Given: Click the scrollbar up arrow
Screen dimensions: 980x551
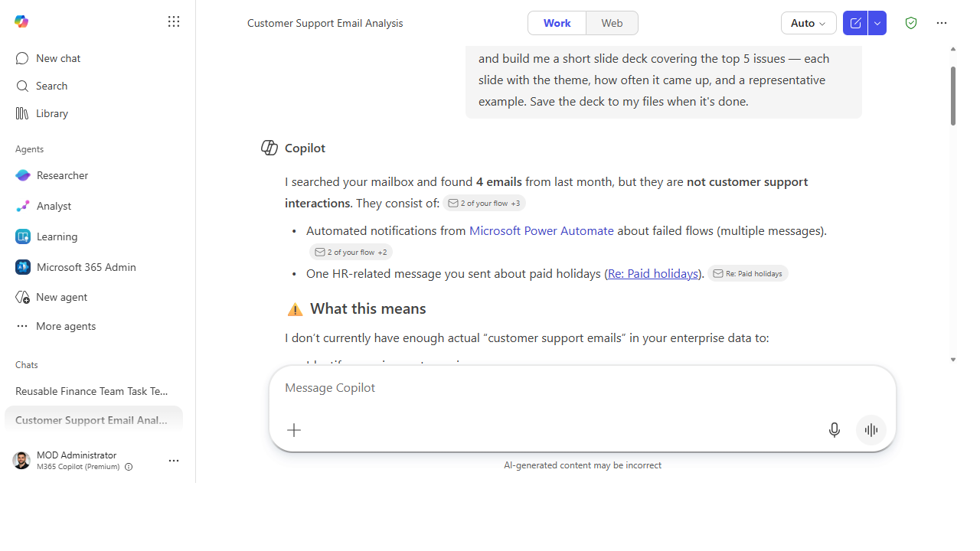Looking at the screenshot, I should point(953,49).
